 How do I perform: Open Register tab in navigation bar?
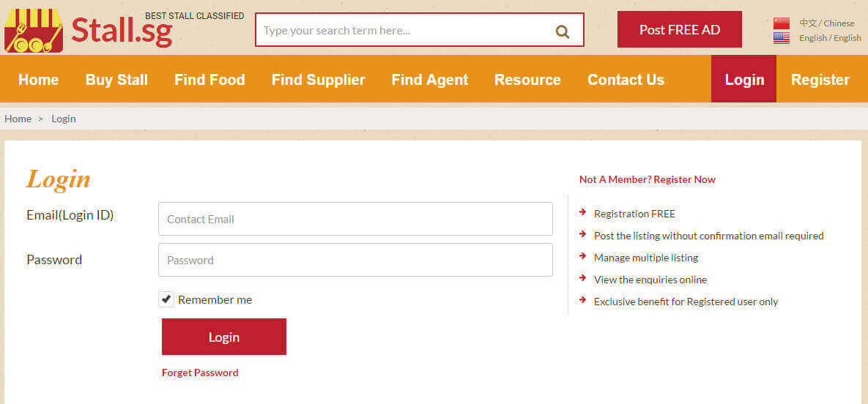tap(820, 80)
